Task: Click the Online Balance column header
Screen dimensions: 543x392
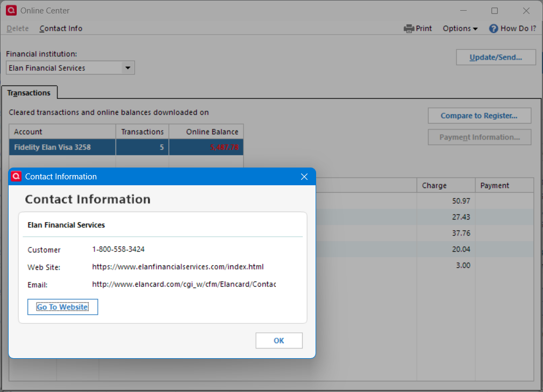Action: pyautogui.click(x=206, y=132)
